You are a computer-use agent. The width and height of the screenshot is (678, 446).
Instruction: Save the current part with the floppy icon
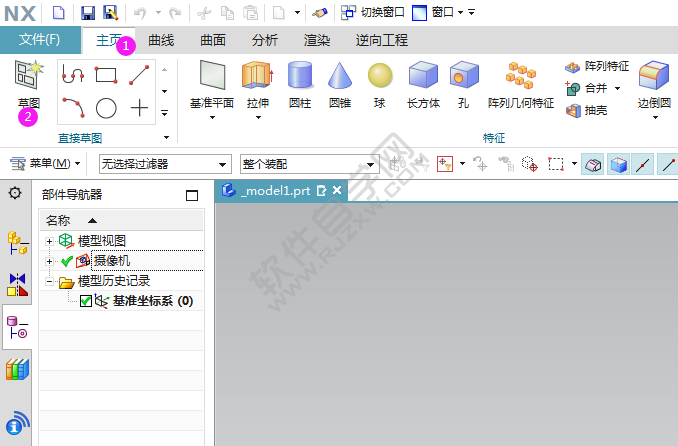[x=88, y=13]
